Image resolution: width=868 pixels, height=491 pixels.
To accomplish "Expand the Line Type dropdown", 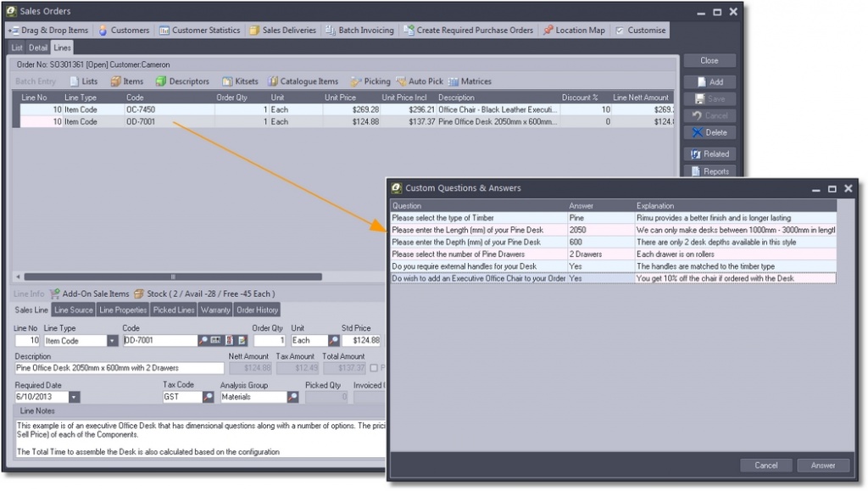I will click(113, 341).
